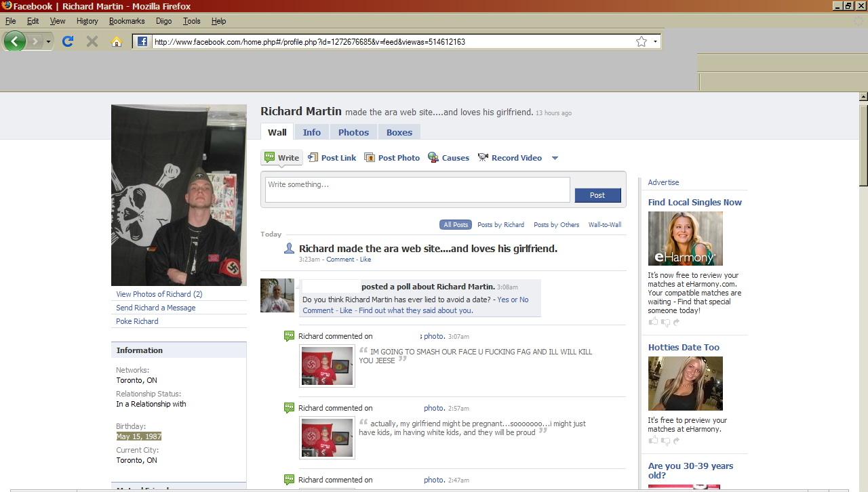Open the Edit menu

33,21
